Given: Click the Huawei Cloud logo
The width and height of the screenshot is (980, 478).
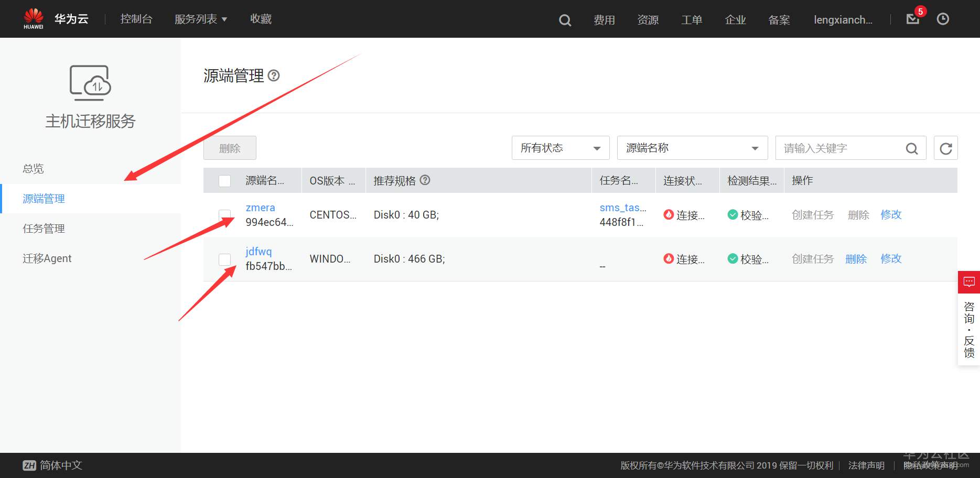Looking at the screenshot, I should click(34, 19).
